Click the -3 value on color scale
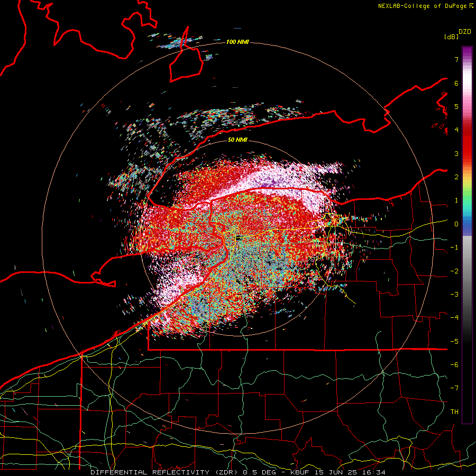 pos(454,295)
